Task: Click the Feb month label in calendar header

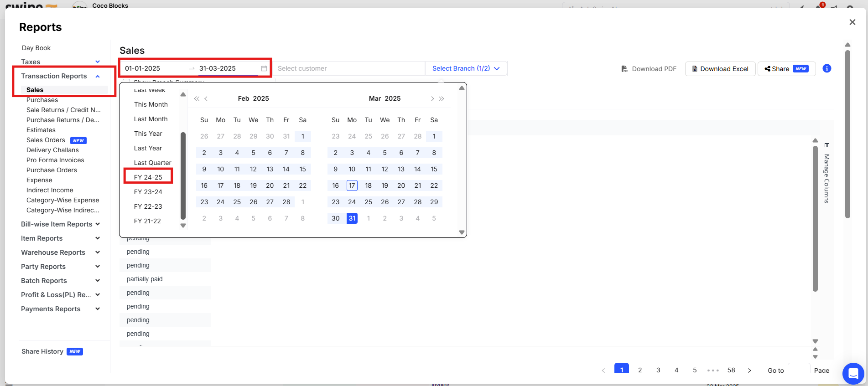Action: pos(244,98)
